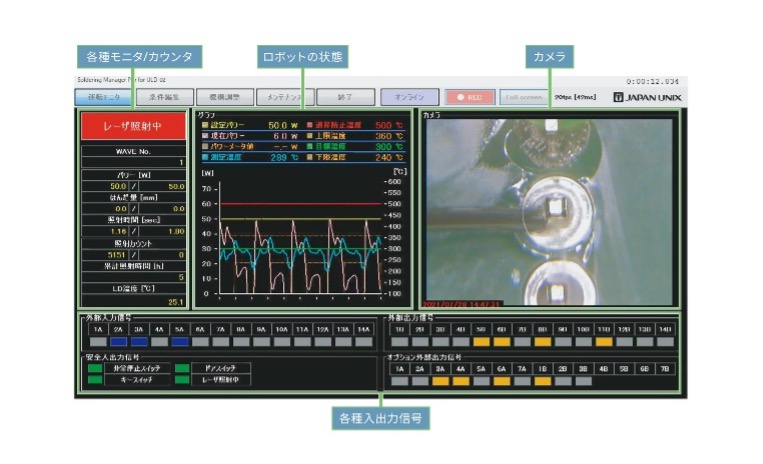Click the elapsed time 0:00:12.034 readout
This screenshot has width=763, height=464.
point(652,81)
